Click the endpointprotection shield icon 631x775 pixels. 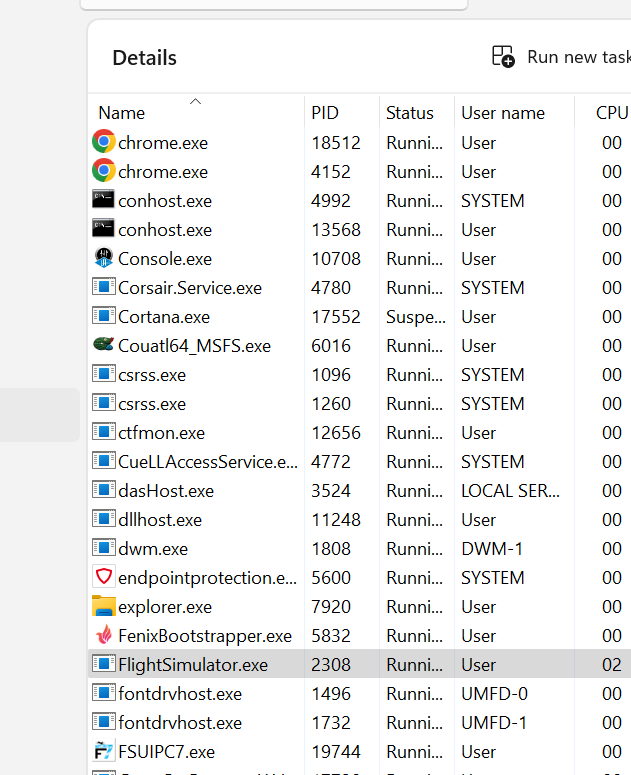coord(103,578)
